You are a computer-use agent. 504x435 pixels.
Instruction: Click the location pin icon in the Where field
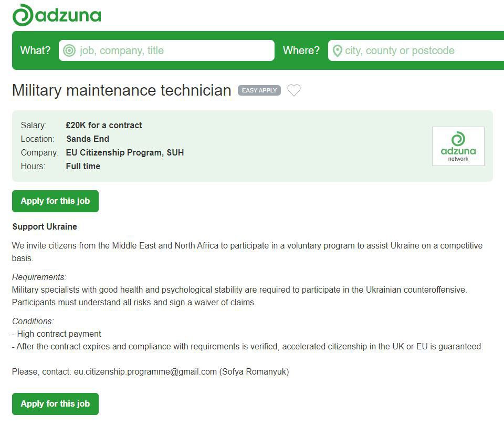[337, 50]
